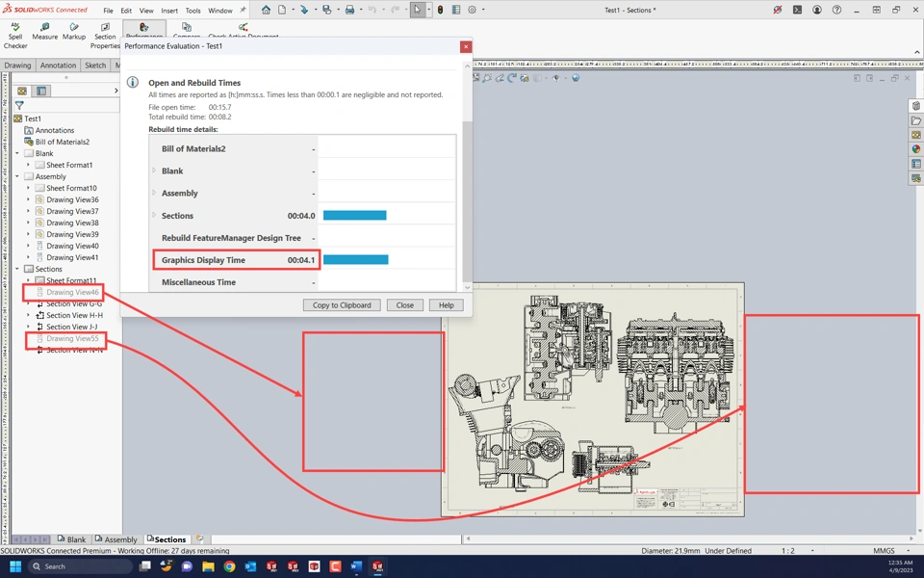Click the Sections rebuild time bar
924x578 pixels.
pos(355,215)
